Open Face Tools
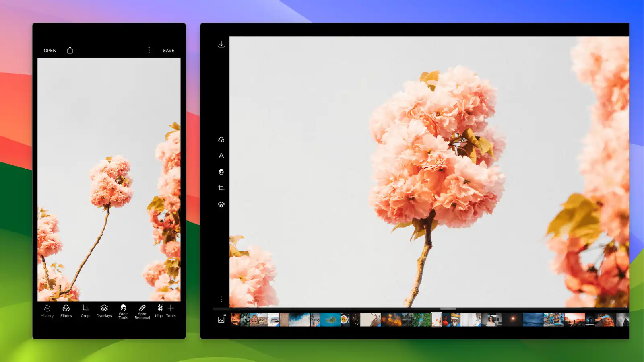The image size is (644, 362). point(123,312)
